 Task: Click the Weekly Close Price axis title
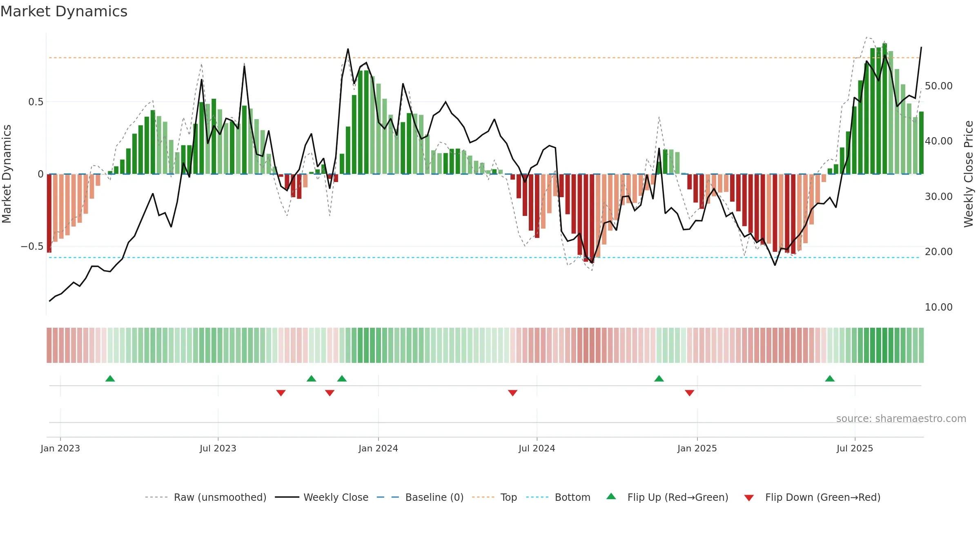point(969,174)
